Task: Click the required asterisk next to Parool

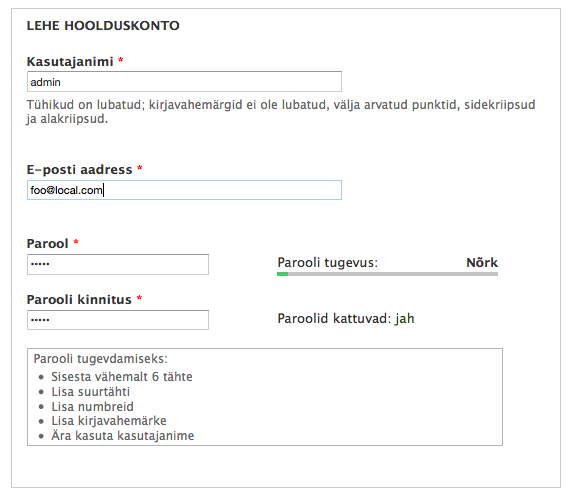Action: point(76,242)
